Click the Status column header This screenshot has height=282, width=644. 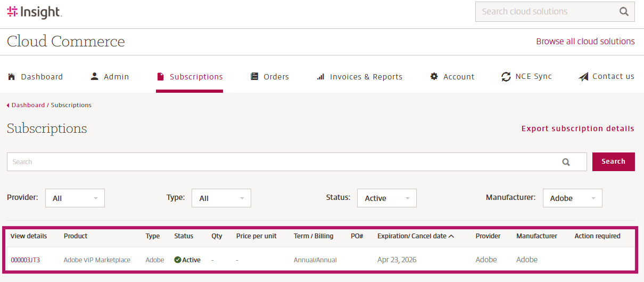click(184, 236)
